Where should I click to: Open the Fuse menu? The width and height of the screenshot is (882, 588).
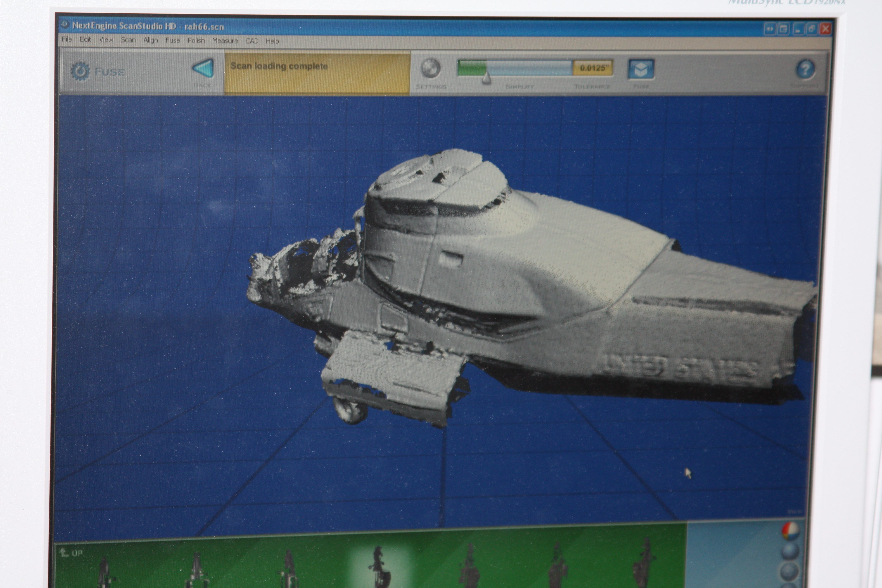point(173,40)
